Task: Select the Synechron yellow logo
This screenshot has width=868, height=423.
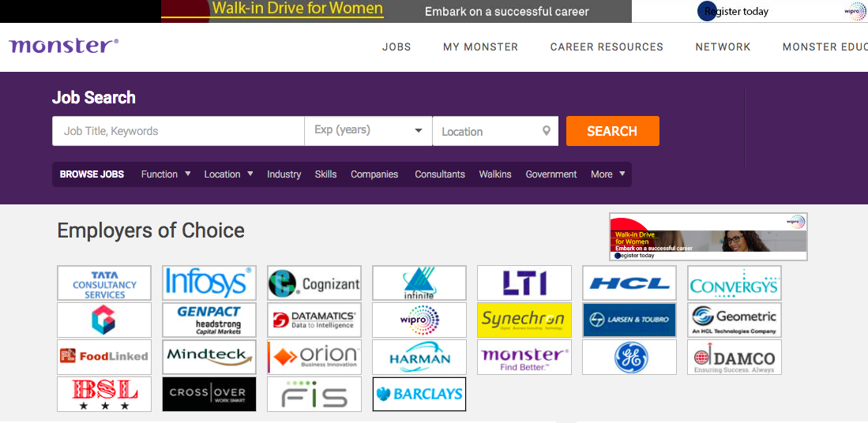Action: [524, 320]
